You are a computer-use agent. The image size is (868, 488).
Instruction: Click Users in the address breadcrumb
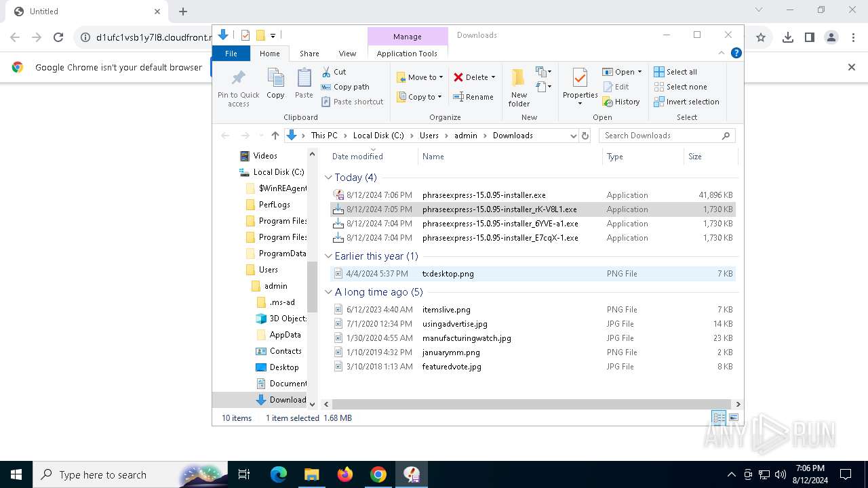pos(429,136)
